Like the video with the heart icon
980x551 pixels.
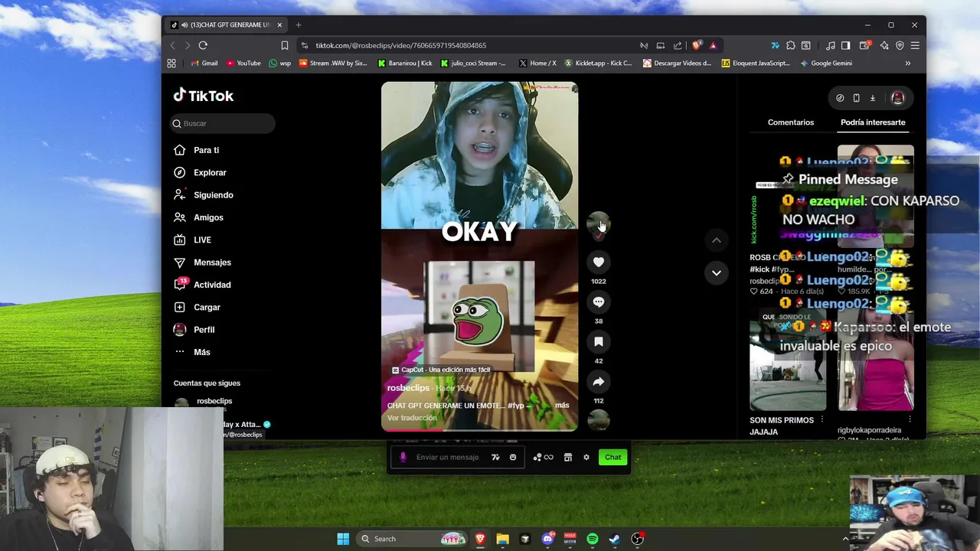point(599,262)
